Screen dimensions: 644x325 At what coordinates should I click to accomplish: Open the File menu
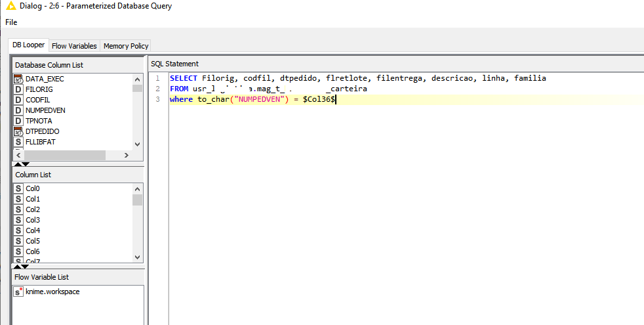[11, 22]
